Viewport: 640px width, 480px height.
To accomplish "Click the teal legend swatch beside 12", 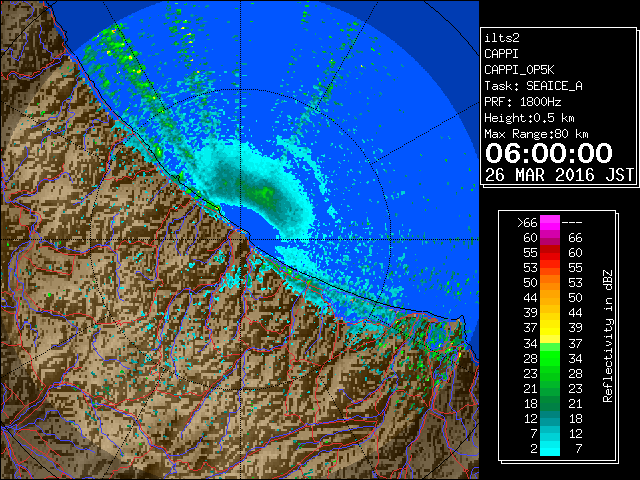I will 550,418.
